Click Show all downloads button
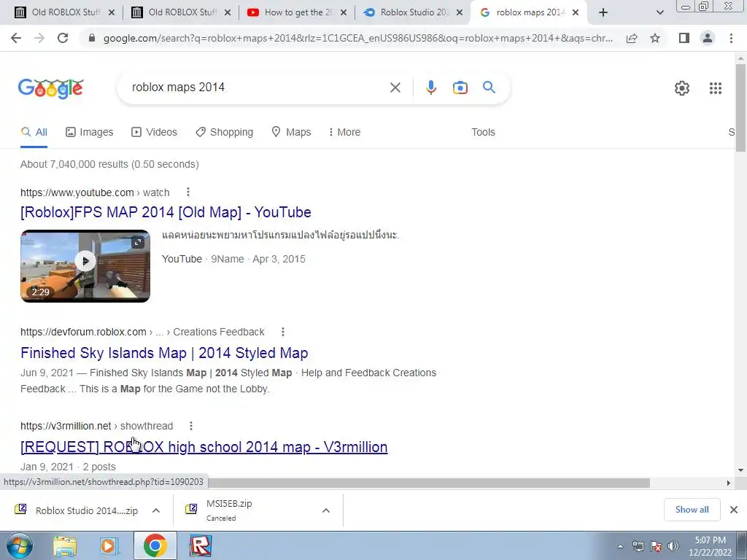The width and height of the screenshot is (747, 560). tap(692, 510)
